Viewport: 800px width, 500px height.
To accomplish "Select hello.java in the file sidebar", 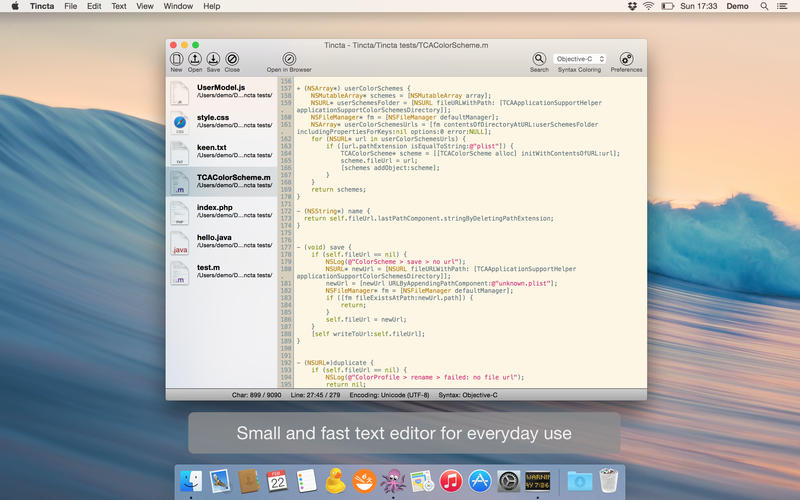I will pos(221,242).
